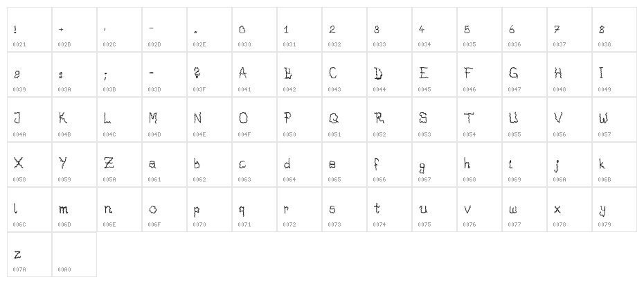This screenshot has width=644, height=284.
Task: Choose the uppercase Z glyph 005A
Action: click(119, 165)
